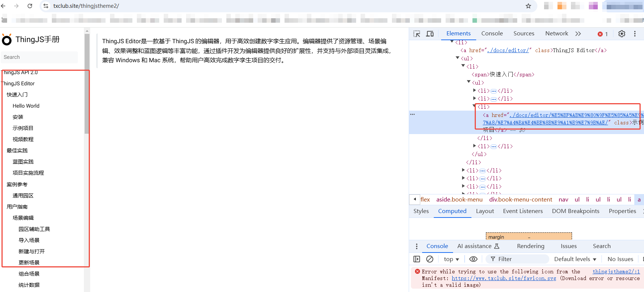Expand the second collapsed li under 快速入门
Image resolution: width=644 pixels, height=292 pixels.
[474, 98]
